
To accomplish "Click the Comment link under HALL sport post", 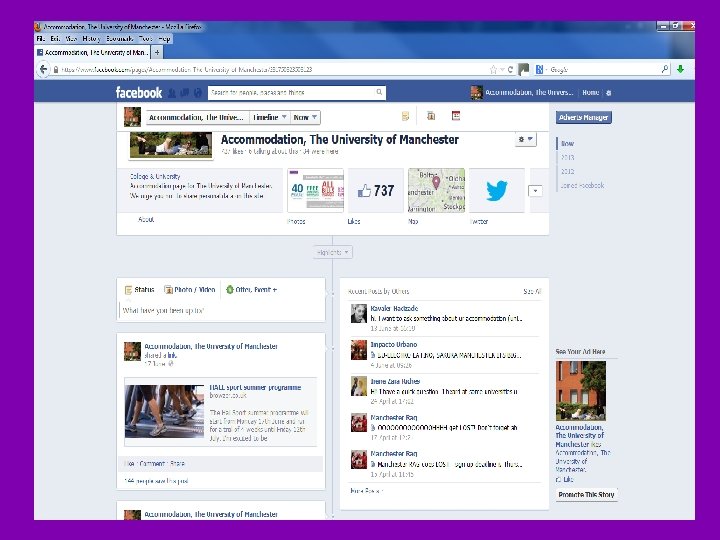I will 152,464.
